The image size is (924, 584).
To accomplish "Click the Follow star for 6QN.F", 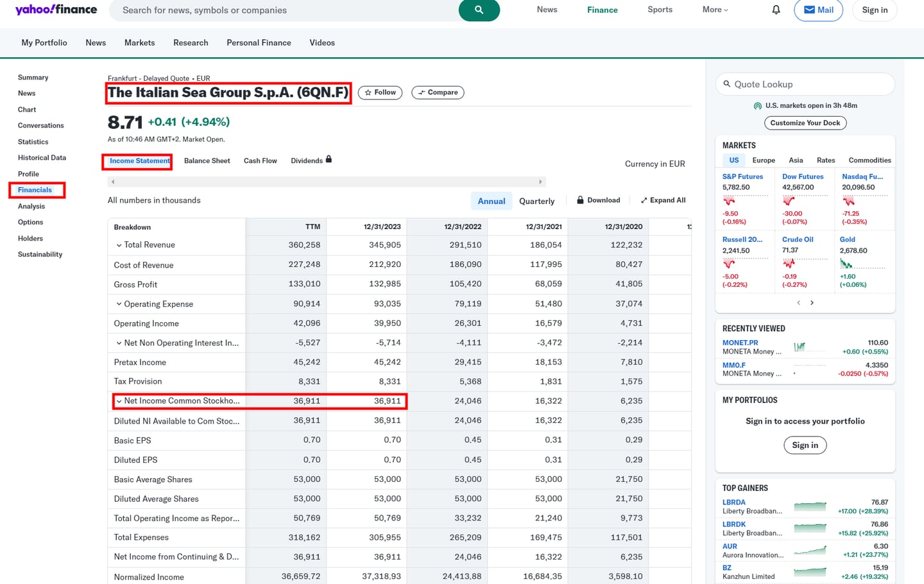I will pos(367,92).
